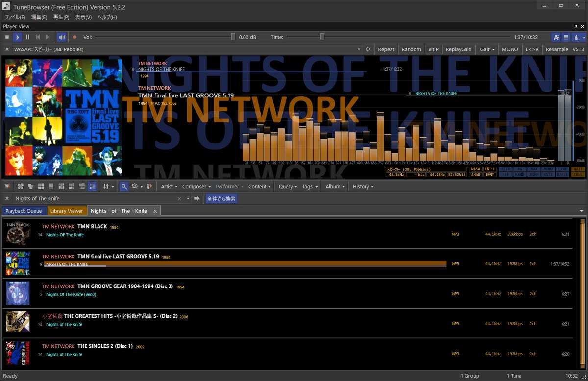Toggle L<>R channel swap
The width and height of the screenshot is (588, 381).
pyautogui.click(x=532, y=49)
